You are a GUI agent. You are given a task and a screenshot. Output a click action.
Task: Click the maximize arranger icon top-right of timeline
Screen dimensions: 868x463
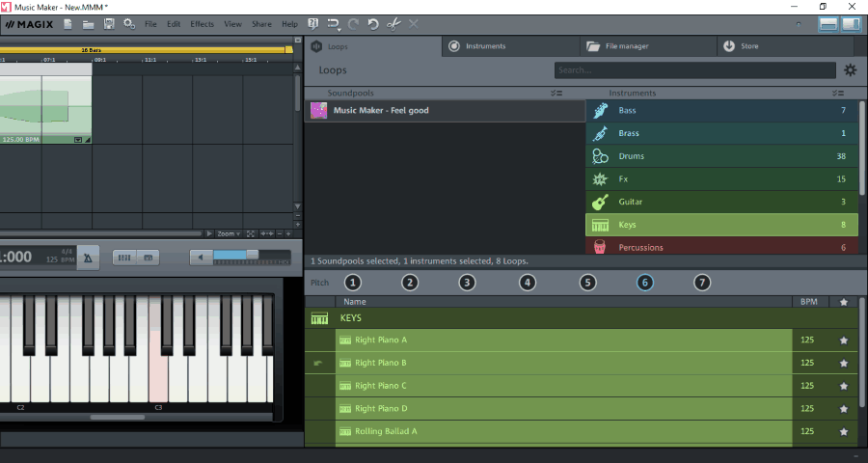click(298, 41)
